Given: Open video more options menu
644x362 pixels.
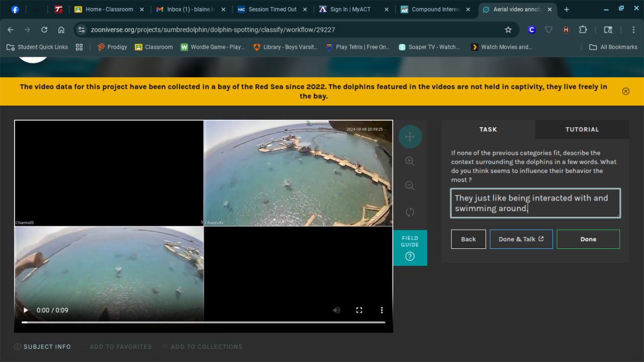Looking at the screenshot, I should click(x=382, y=310).
